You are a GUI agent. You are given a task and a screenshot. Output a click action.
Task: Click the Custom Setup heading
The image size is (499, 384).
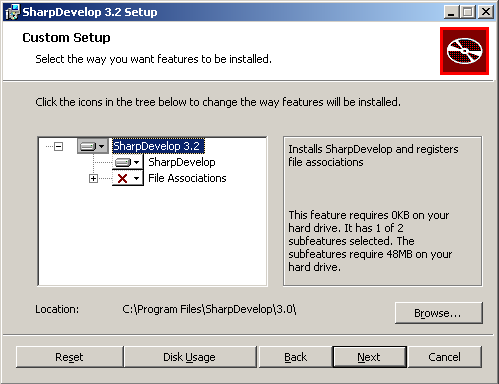point(66,38)
